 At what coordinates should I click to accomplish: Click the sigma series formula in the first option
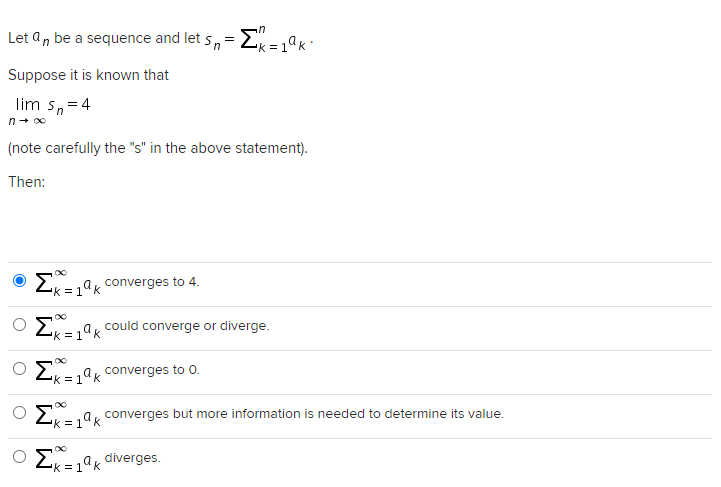point(66,283)
